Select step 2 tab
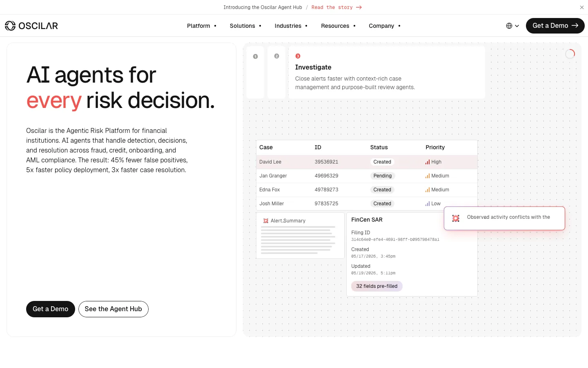The height and width of the screenshot is (368, 588). [x=276, y=72]
